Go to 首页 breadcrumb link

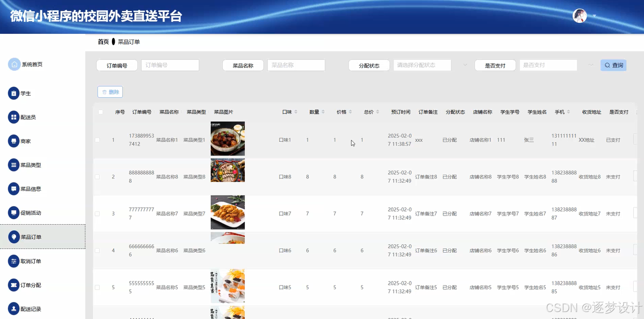103,42
